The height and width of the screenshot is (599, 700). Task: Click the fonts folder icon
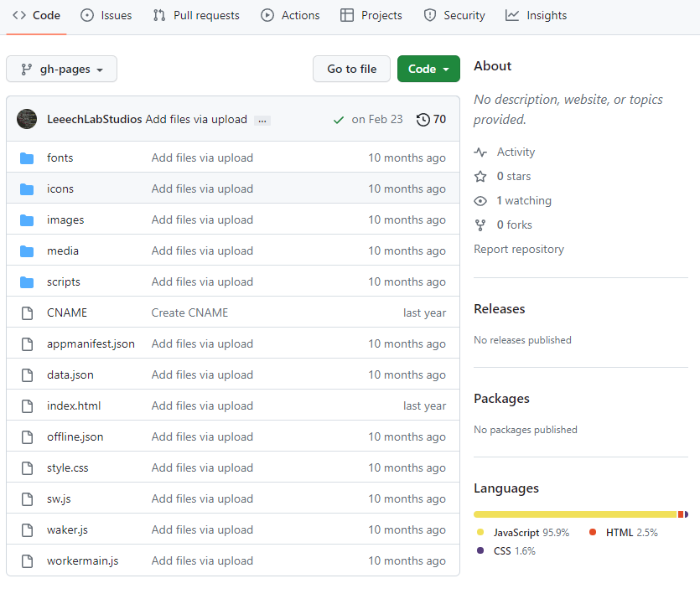tap(27, 157)
